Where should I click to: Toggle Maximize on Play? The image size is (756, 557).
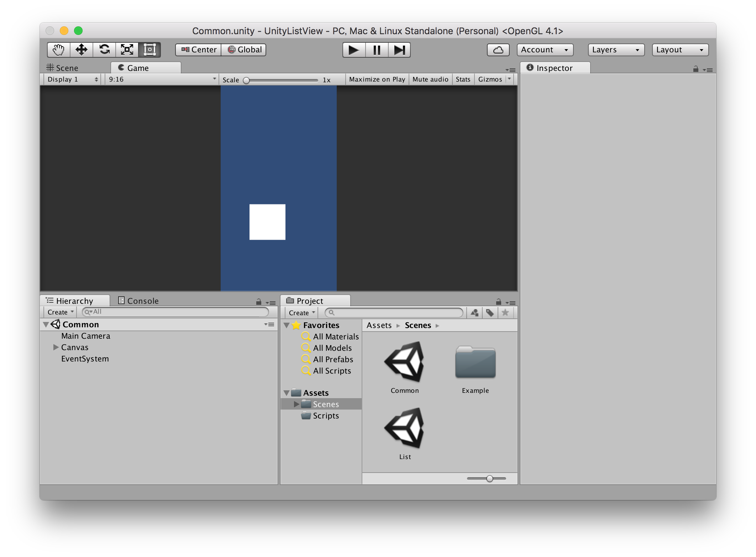377,79
